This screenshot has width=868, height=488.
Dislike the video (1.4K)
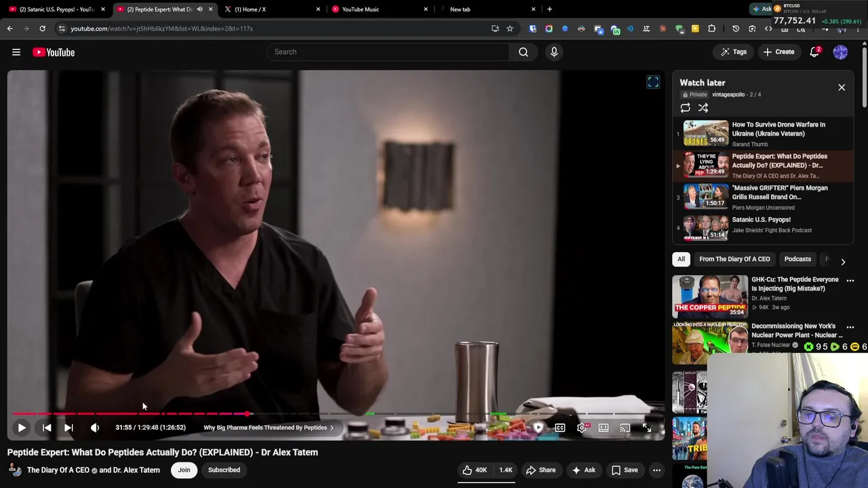[x=505, y=470]
